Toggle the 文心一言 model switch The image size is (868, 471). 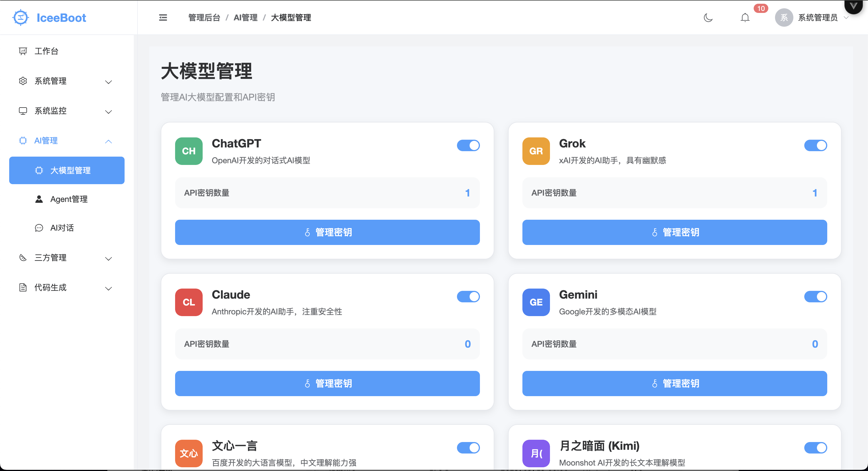[468, 448]
